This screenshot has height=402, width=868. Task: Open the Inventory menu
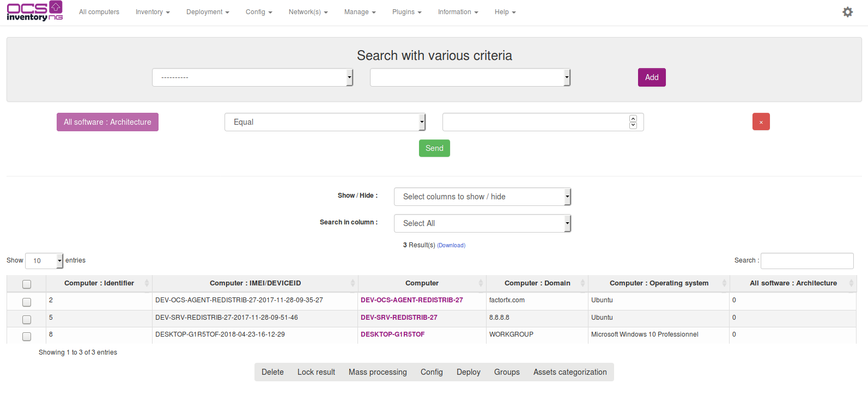(153, 12)
